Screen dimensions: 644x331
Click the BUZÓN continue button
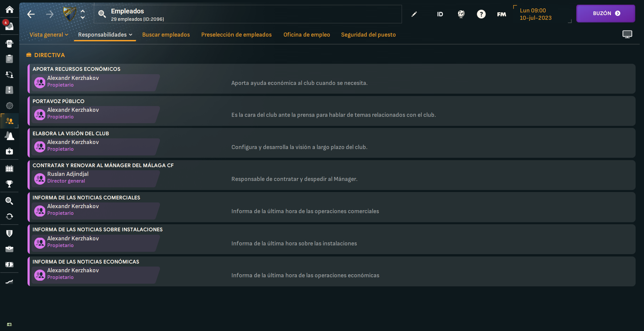[x=605, y=13]
